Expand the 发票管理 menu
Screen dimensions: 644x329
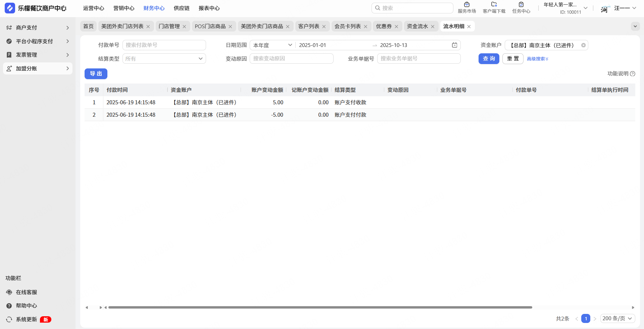pos(67,55)
